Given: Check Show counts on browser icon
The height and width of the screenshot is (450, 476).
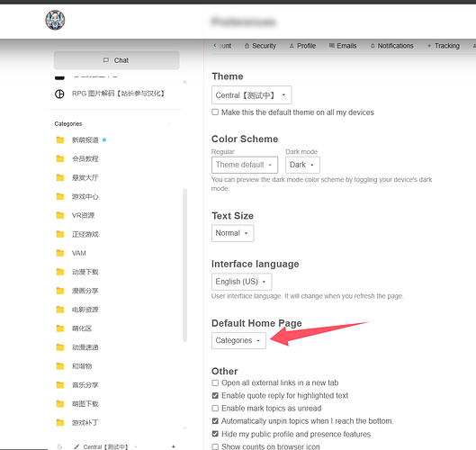Looking at the screenshot, I should click(x=215, y=446).
